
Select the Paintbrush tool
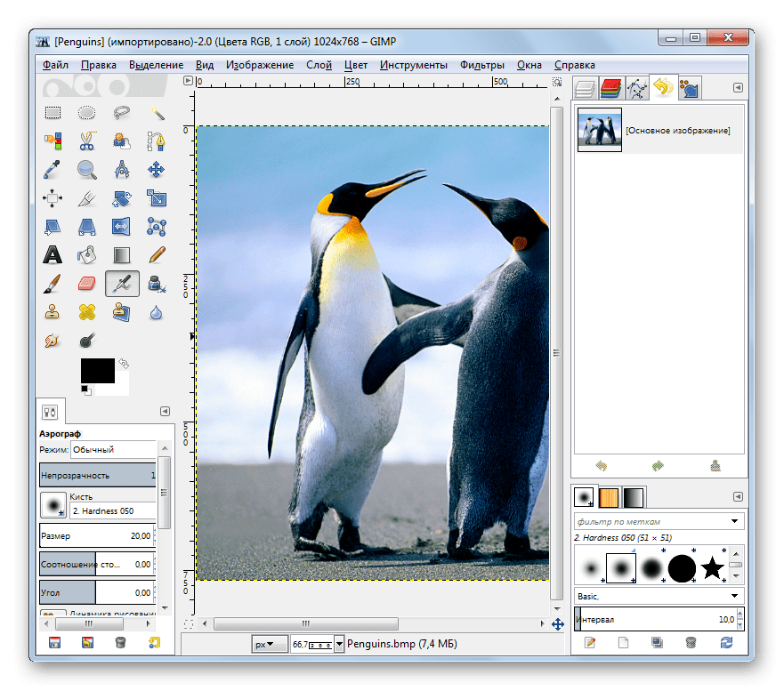[x=53, y=284]
